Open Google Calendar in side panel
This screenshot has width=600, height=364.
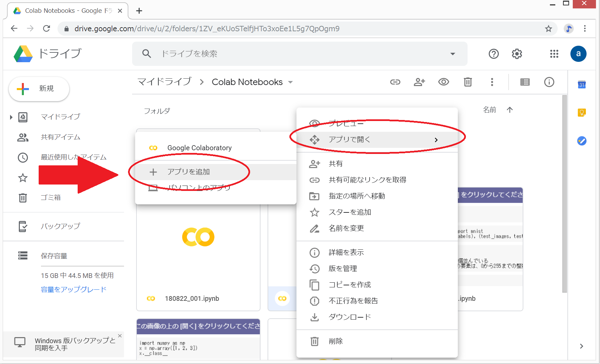[x=582, y=85]
